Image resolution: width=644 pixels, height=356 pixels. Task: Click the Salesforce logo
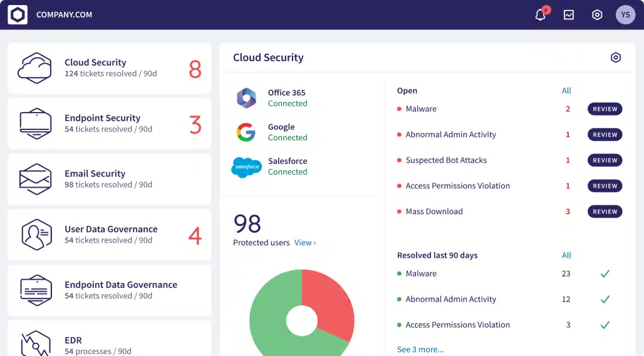coord(246,167)
